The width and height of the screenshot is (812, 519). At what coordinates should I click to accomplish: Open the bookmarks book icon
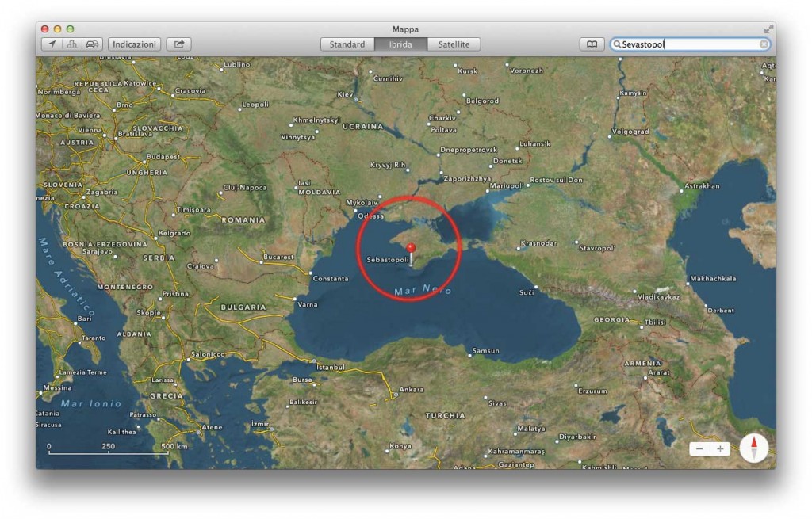[x=592, y=44]
